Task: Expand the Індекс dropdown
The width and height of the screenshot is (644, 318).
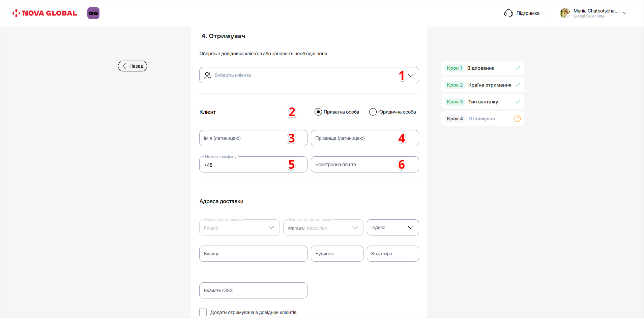Action: tap(393, 227)
